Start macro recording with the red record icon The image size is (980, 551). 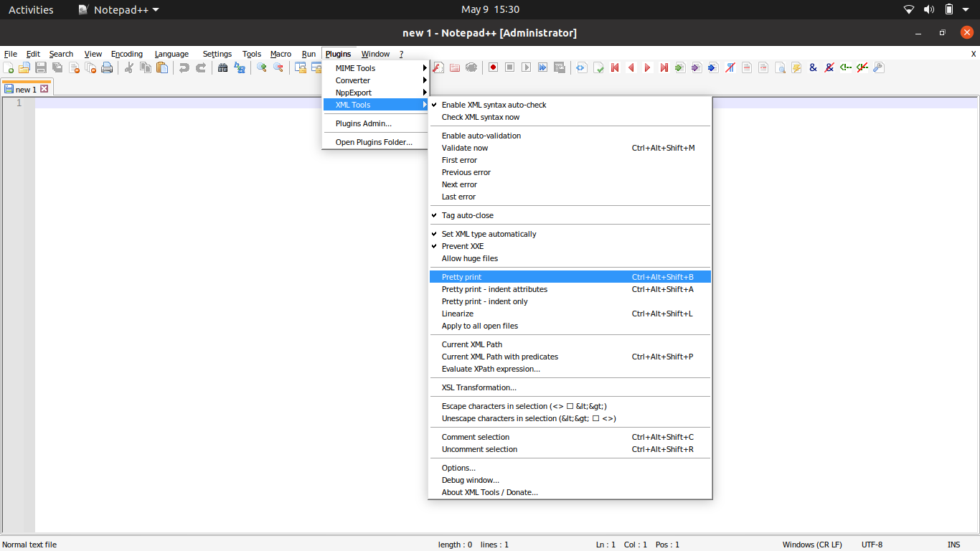[493, 67]
